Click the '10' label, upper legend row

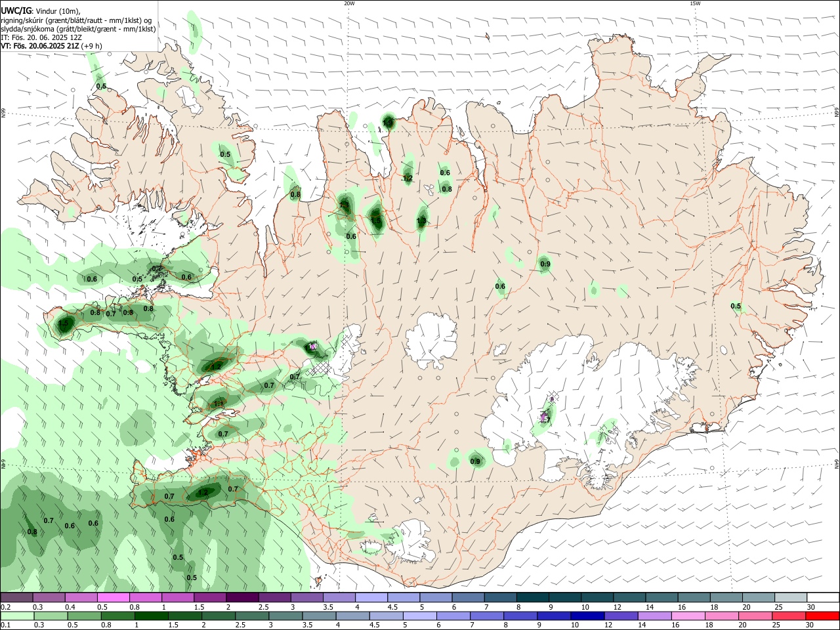point(585,607)
